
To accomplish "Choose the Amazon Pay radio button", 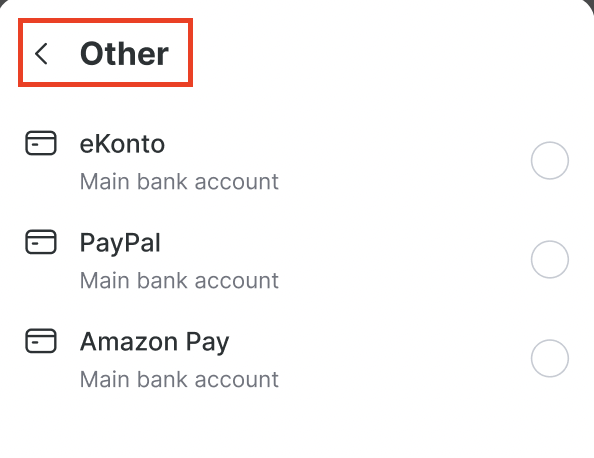I will 550,358.
